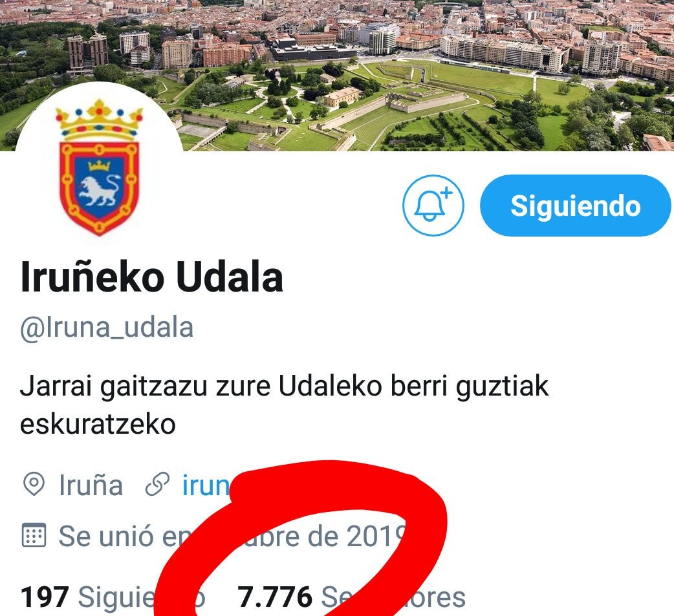Click the Iruñeko Udala display name
Image resolution: width=674 pixels, height=616 pixels.
(152, 278)
